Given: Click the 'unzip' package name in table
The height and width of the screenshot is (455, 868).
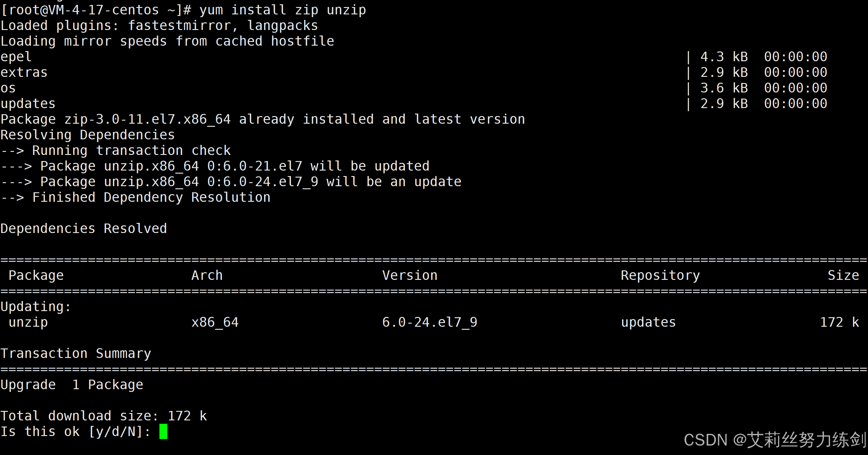Looking at the screenshot, I should coord(28,322).
